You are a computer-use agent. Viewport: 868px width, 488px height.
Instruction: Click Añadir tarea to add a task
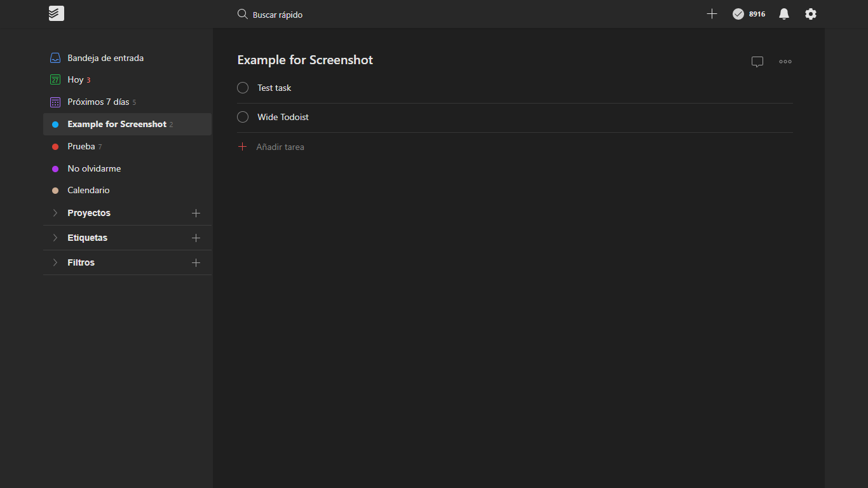pos(280,146)
